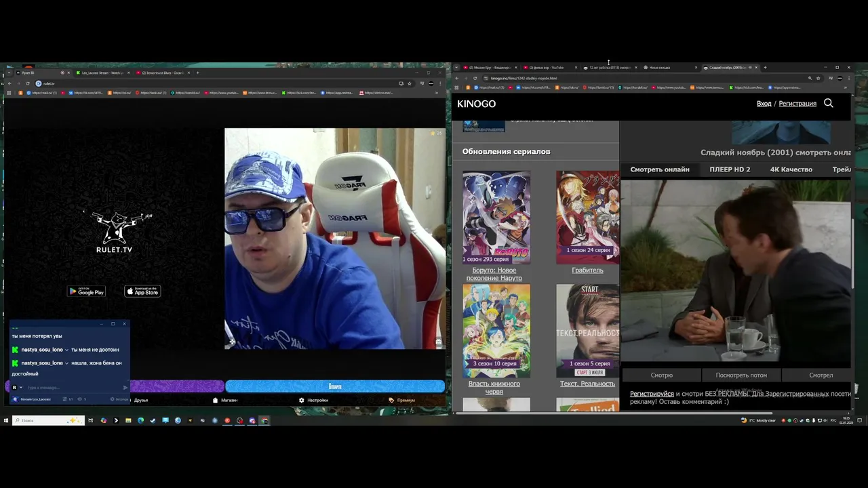868x488 pixels.
Task: Open App Store download badge on Rulet.tv
Action: click(x=142, y=291)
